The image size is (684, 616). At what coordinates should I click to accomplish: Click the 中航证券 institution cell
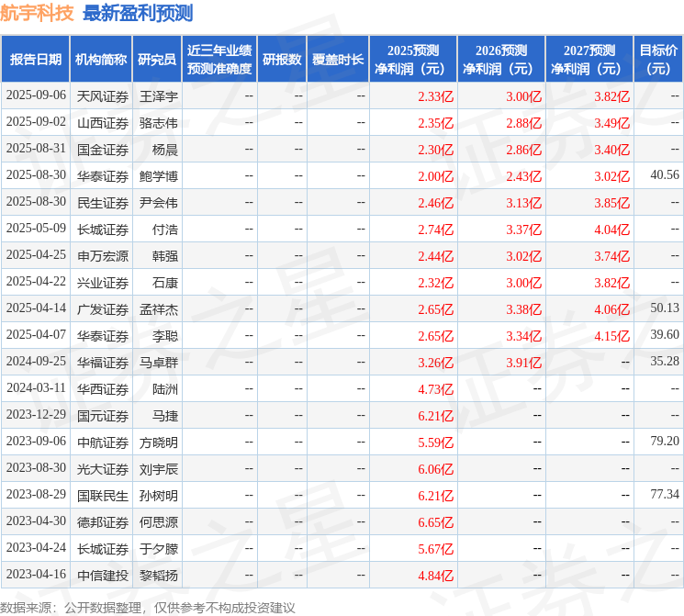click(103, 442)
